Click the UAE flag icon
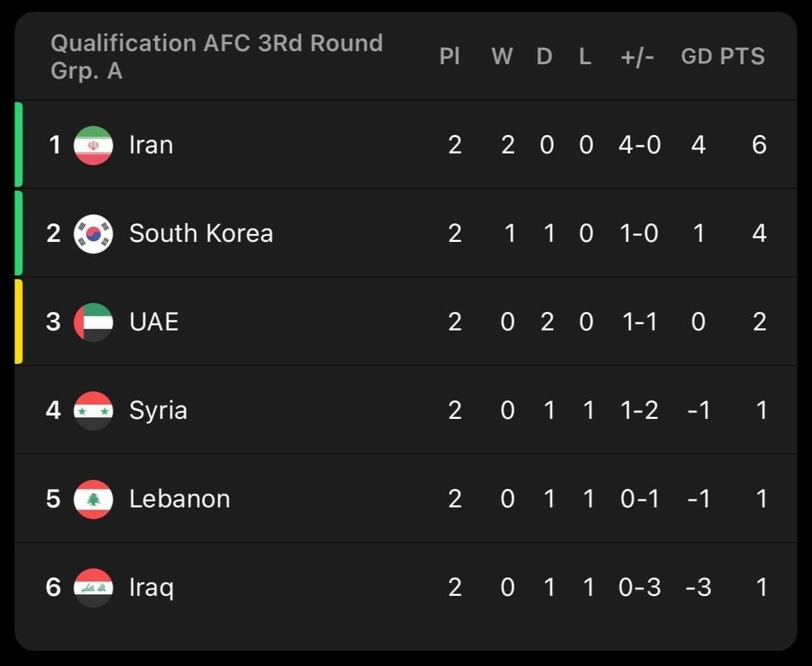The image size is (812, 666). point(93,322)
